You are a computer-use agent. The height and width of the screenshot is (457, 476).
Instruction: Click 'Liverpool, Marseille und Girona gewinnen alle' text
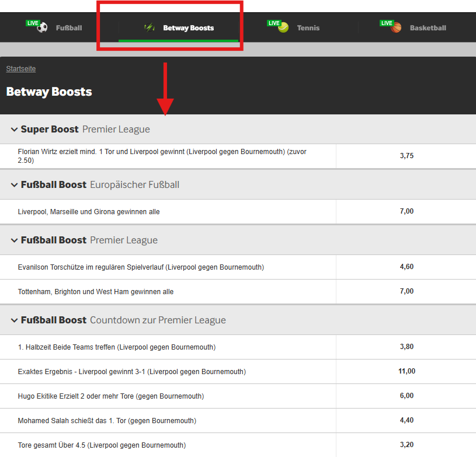[89, 212]
